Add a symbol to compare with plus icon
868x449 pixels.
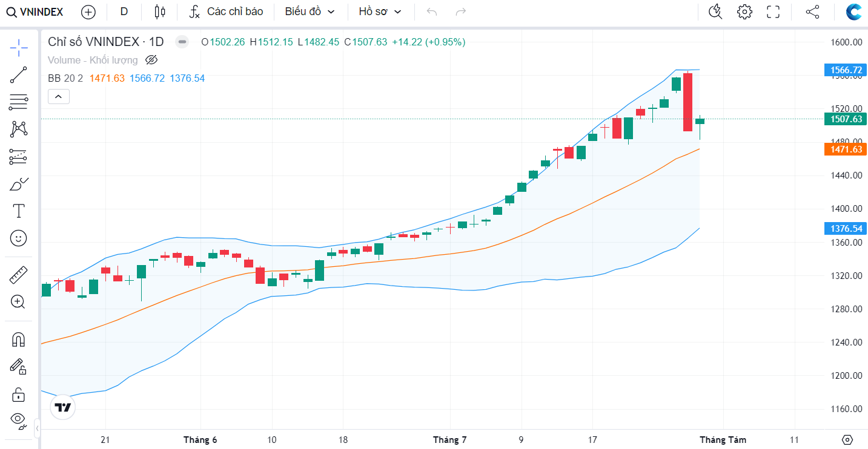(x=88, y=11)
